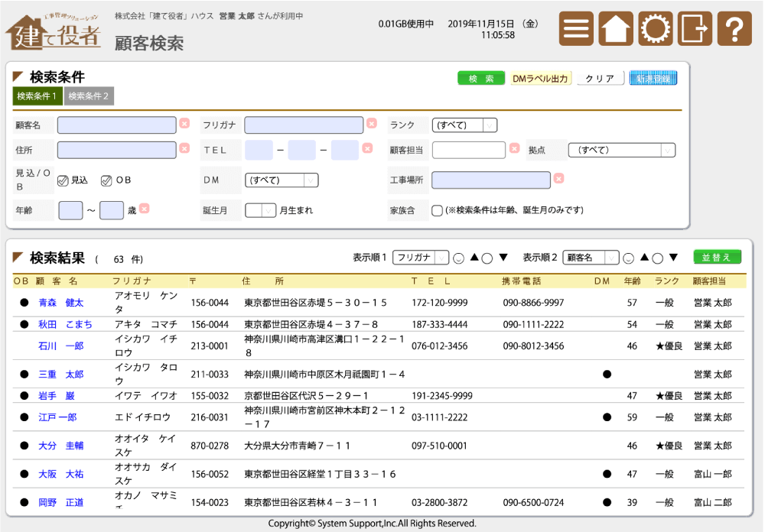Focus the minimum 年齢 input box
765x532 pixels.
(70, 211)
